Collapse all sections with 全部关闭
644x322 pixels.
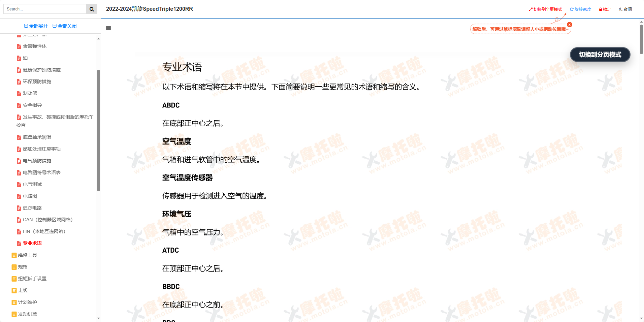pos(65,26)
